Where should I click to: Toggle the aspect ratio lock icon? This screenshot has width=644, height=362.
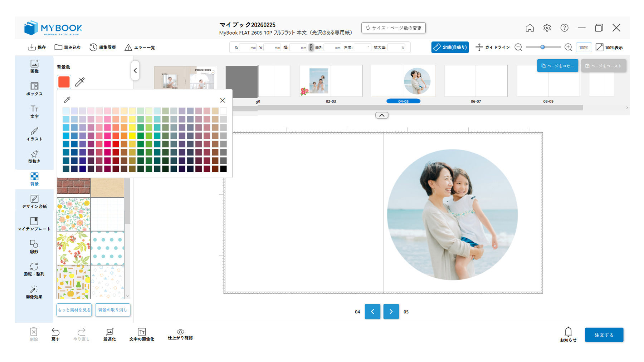[x=311, y=47]
